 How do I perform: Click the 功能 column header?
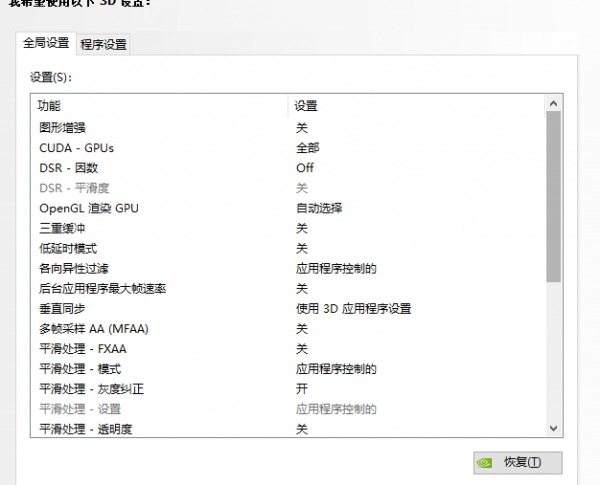point(49,106)
